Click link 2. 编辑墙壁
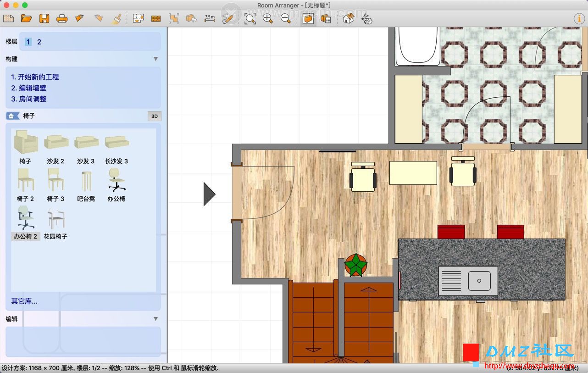Viewport: 588px width, 373px height. 29,88
